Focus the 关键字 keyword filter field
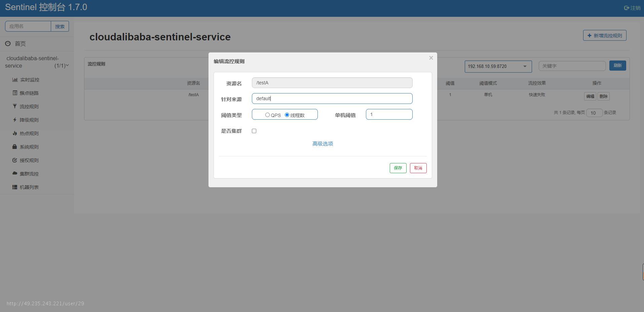Image resolution: width=644 pixels, height=312 pixels. tap(572, 66)
